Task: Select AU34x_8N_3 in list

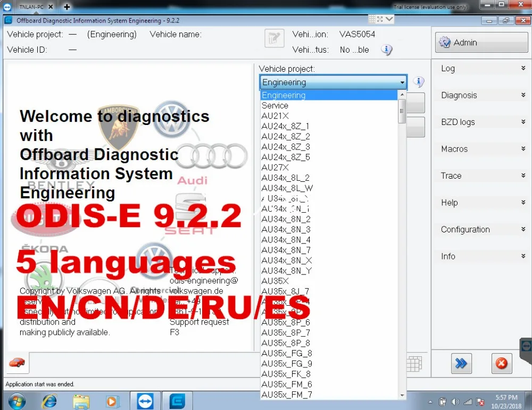Action: click(x=329, y=230)
